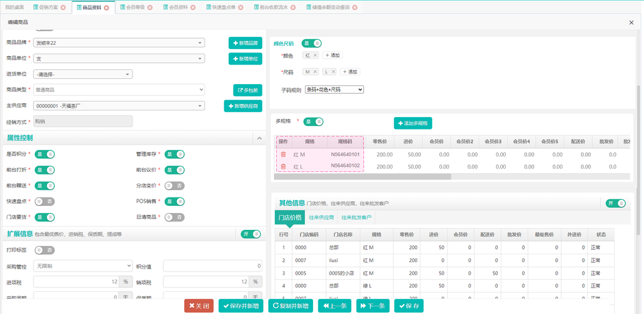Expand the 子码规则 select box
644x314 pixels.
pos(334,90)
